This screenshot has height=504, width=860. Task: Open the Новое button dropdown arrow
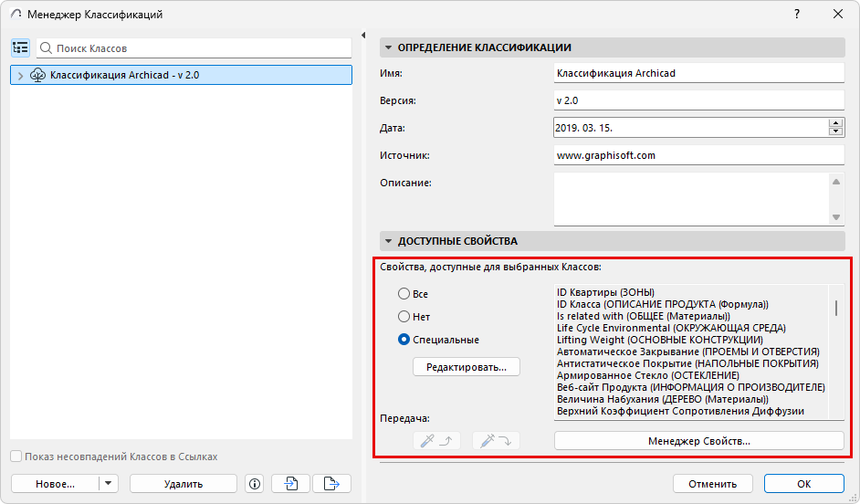(x=108, y=484)
